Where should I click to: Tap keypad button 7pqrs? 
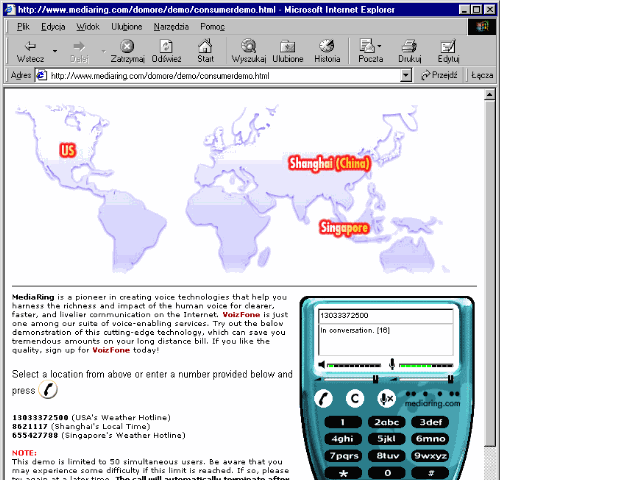pos(343,456)
